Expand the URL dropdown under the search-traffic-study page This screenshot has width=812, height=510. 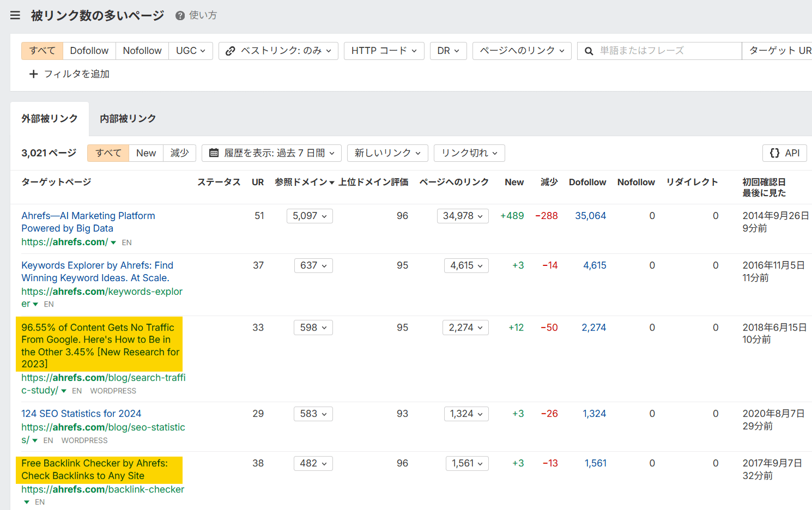pos(63,391)
